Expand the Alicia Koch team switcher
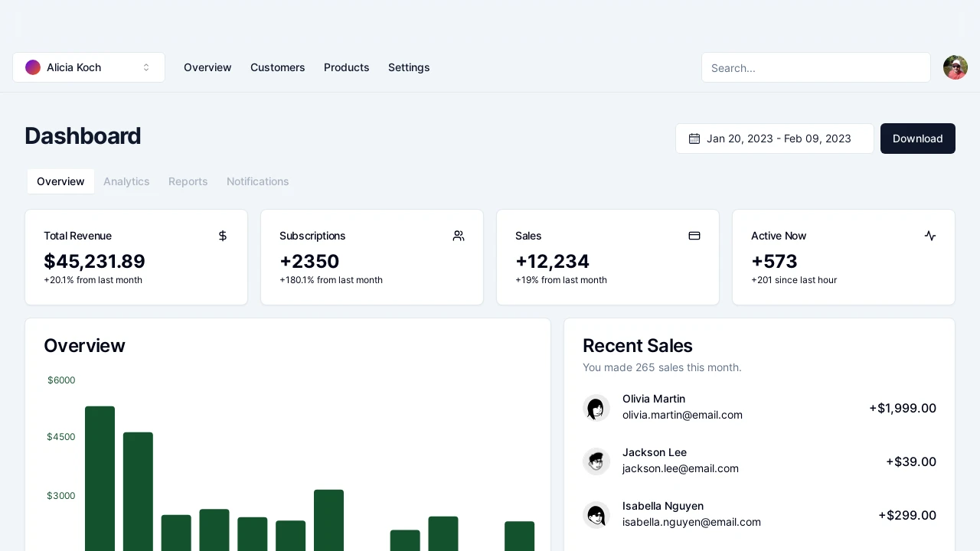The image size is (980, 551). [89, 67]
